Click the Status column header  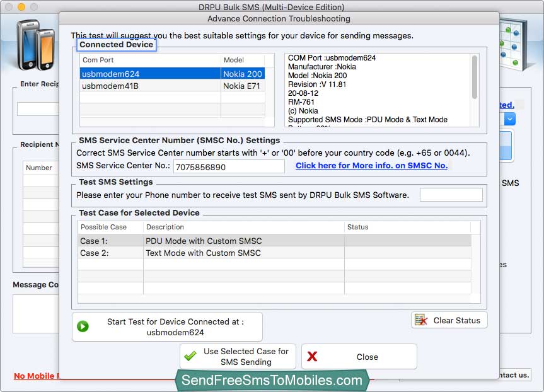(408, 227)
